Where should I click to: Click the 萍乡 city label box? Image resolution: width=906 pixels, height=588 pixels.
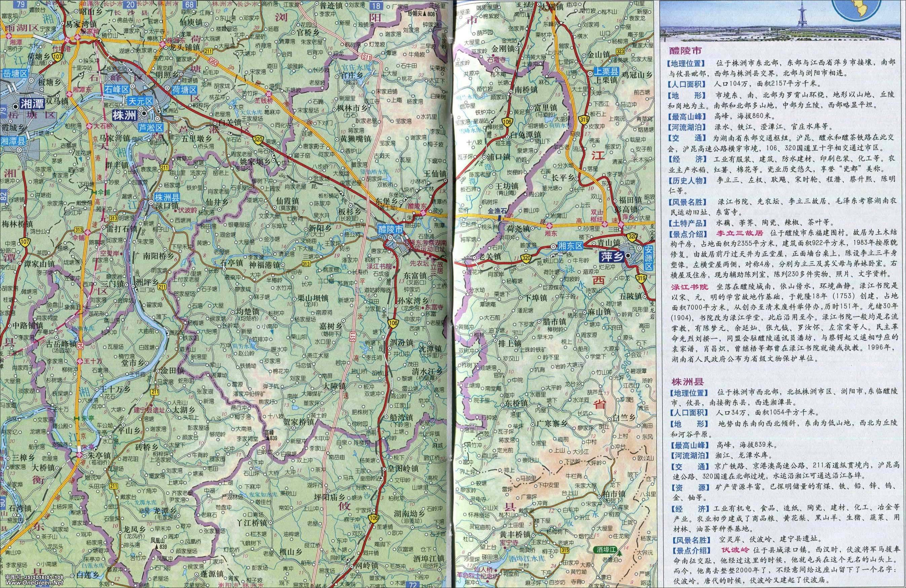[611, 258]
